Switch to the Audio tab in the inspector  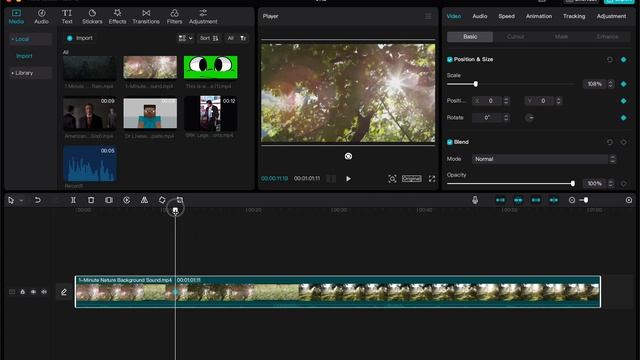(480, 16)
